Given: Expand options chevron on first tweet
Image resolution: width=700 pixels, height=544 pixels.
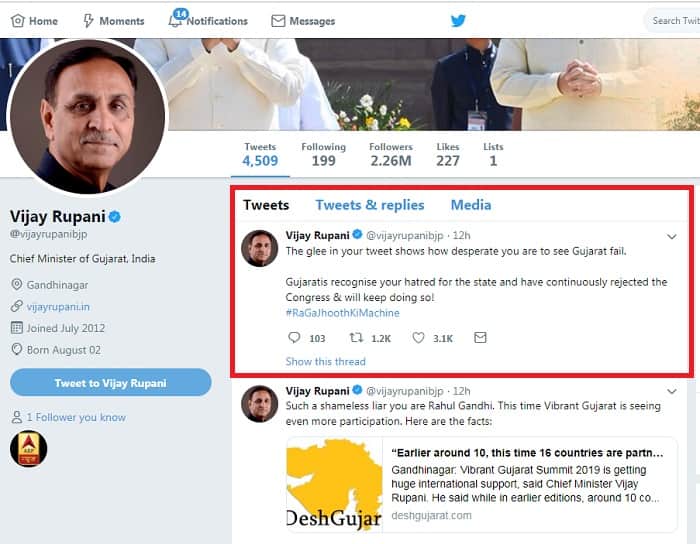Looking at the screenshot, I should 672,237.
